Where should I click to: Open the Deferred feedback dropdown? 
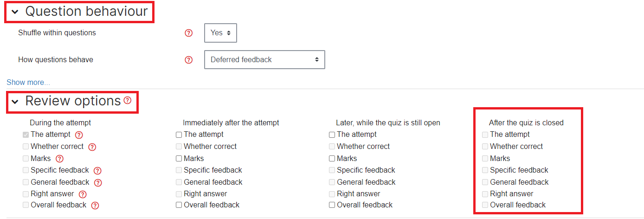[x=264, y=59]
